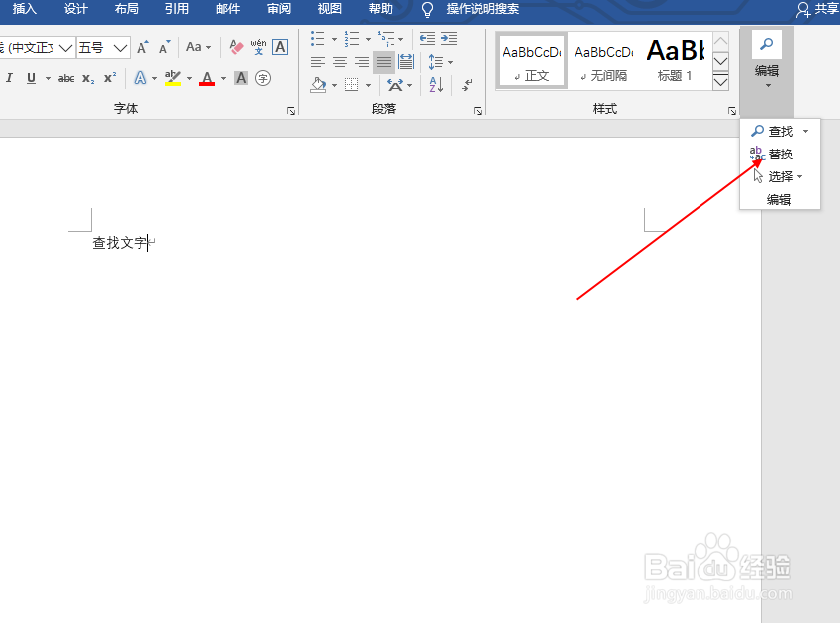This screenshot has width=840, height=623.
Task: Open the font size 五号 dropdown
Action: [103, 48]
